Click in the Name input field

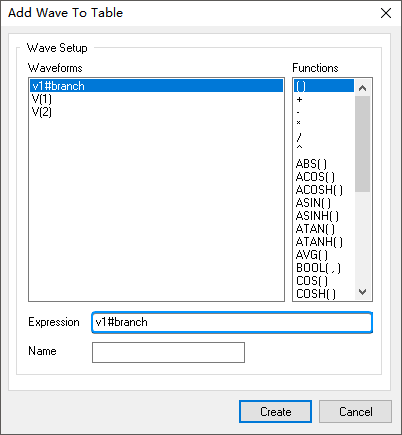[x=168, y=352]
